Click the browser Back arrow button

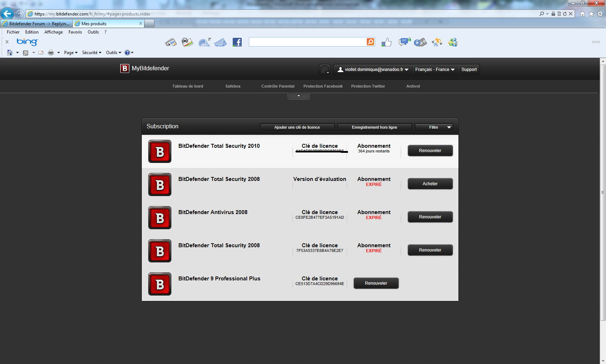pos(7,14)
